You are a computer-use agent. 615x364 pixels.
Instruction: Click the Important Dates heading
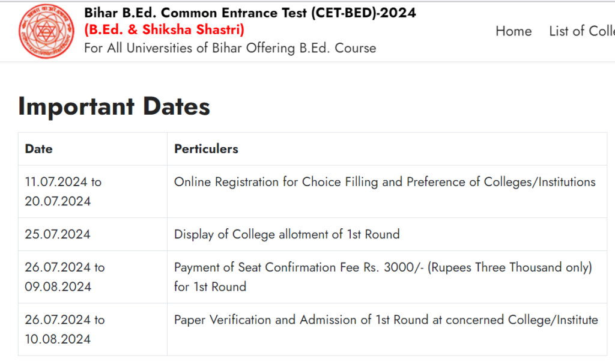click(114, 106)
